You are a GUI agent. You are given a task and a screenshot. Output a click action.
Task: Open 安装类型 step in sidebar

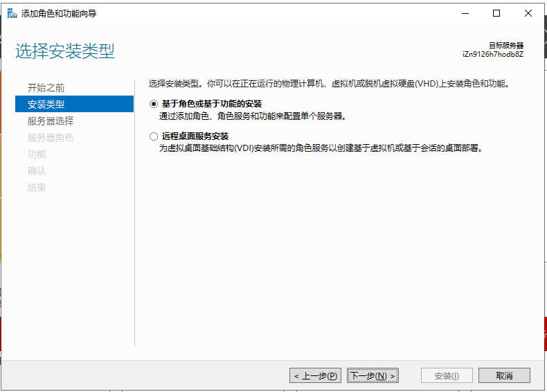(x=74, y=104)
